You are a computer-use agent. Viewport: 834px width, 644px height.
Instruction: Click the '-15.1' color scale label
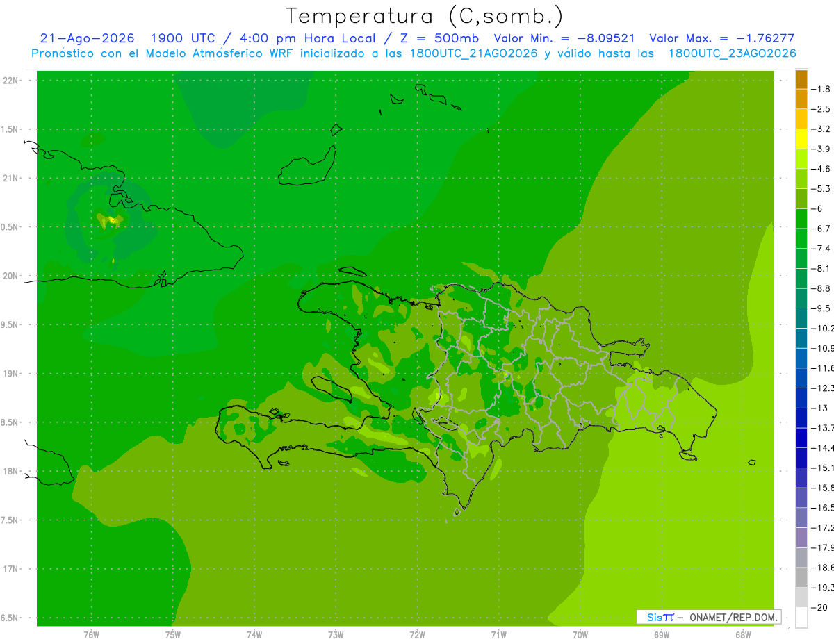coord(823,467)
